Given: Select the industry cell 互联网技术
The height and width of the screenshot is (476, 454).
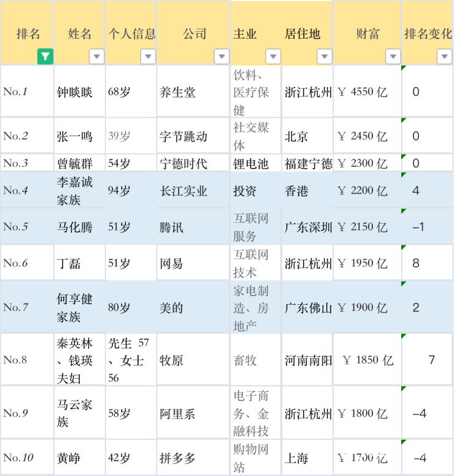Looking at the screenshot, I should tap(256, 263).
